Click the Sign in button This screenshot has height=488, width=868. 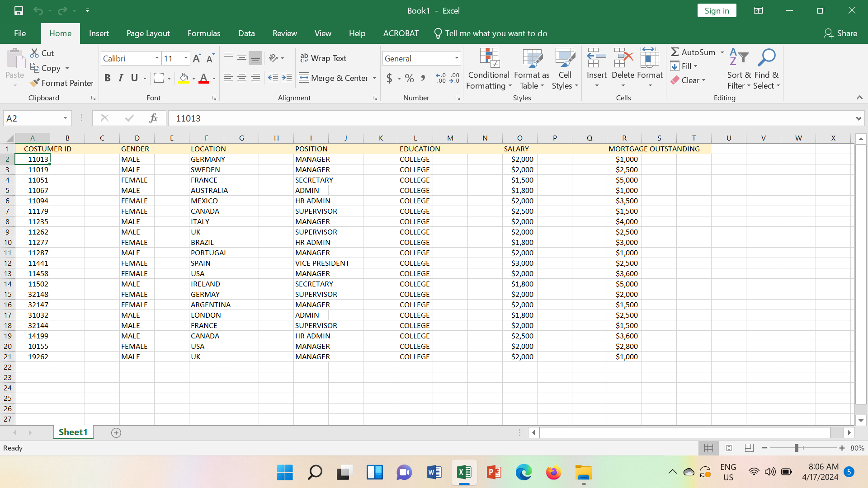(x=717, y=10)
